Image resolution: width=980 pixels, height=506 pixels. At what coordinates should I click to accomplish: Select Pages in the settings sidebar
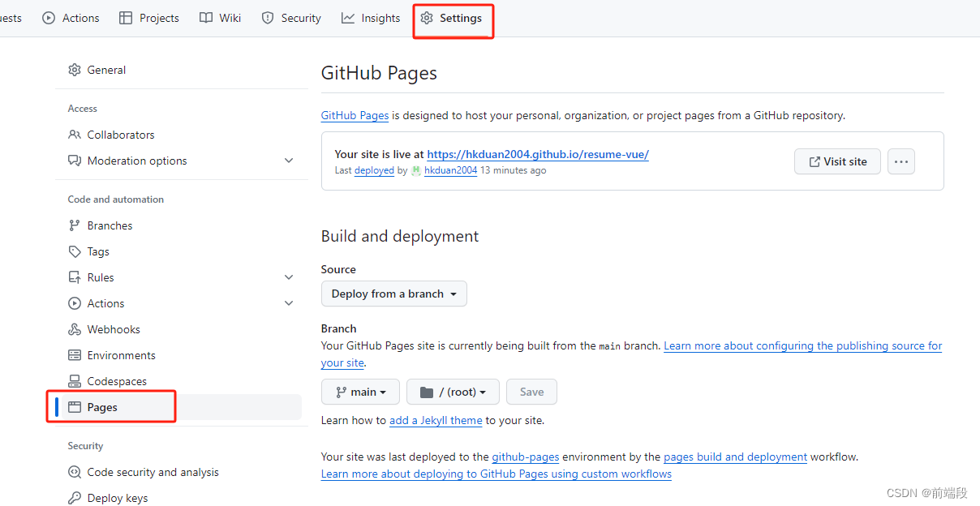182,407
